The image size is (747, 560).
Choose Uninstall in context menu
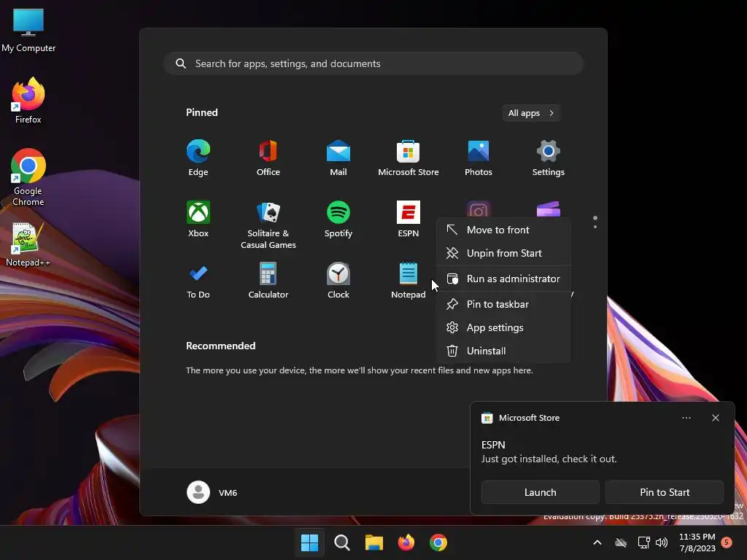[503, 351]
